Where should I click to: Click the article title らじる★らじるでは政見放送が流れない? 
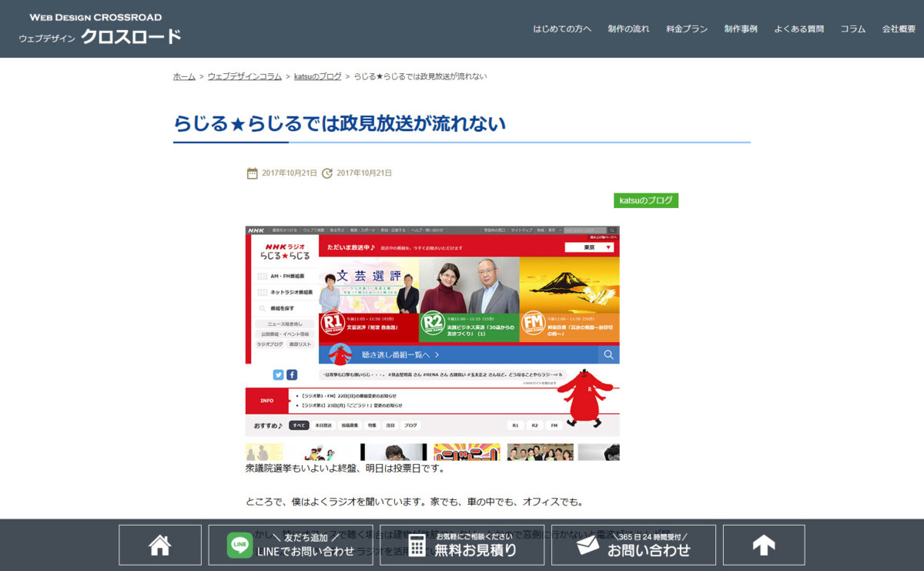click(340, 123)
